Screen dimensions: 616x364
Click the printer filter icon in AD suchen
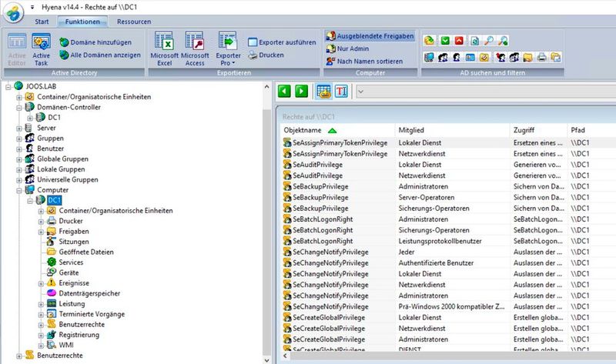coord(542,57)
